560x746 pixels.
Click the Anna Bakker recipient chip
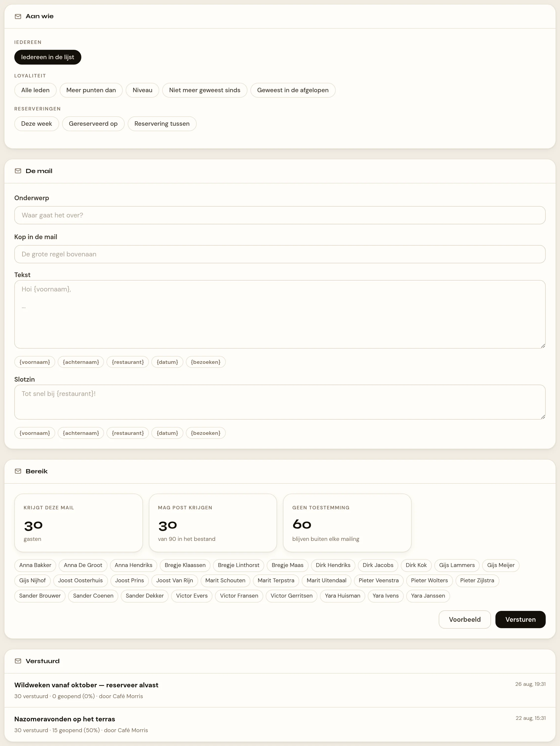(35, 565)
